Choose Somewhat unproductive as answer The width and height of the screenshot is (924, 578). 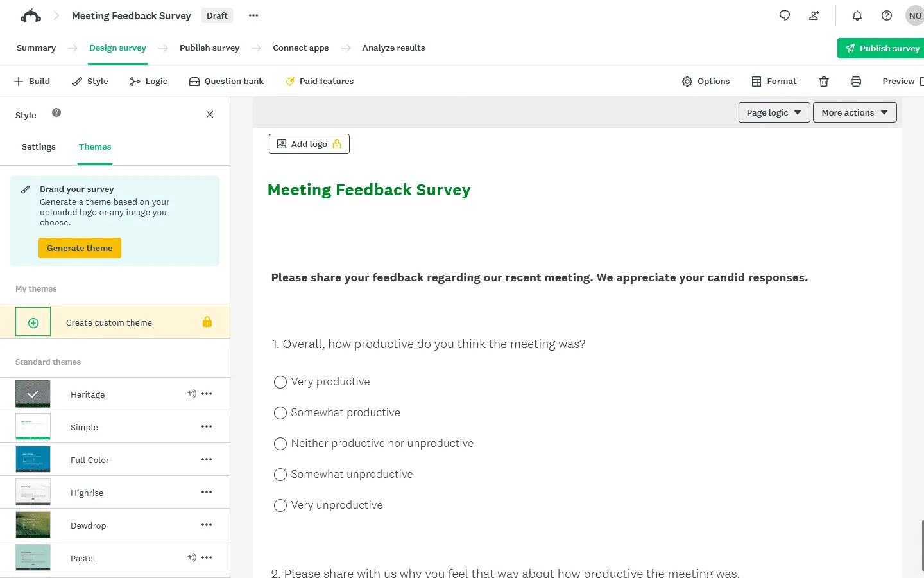280,475
